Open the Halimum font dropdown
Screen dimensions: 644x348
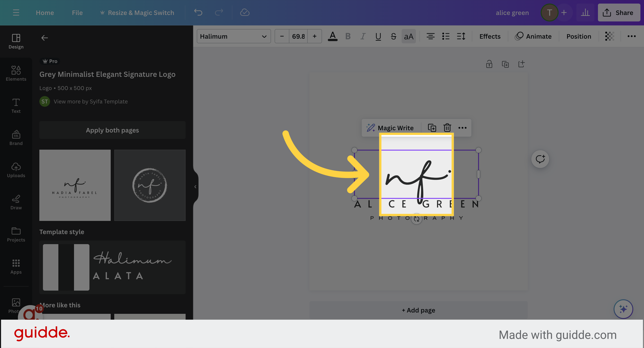tap(233, 36)
